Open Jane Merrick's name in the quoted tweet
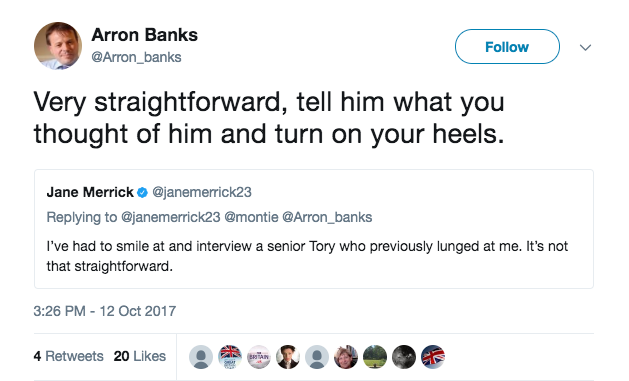Screen dimensions: 629x381 [x=90, y=192]
